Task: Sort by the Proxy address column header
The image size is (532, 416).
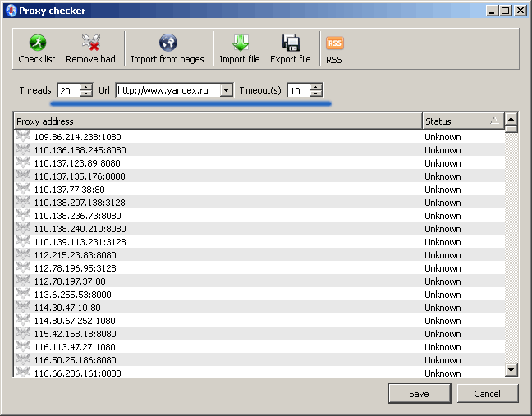Action: pyautogui.click(x=218, y=121)
